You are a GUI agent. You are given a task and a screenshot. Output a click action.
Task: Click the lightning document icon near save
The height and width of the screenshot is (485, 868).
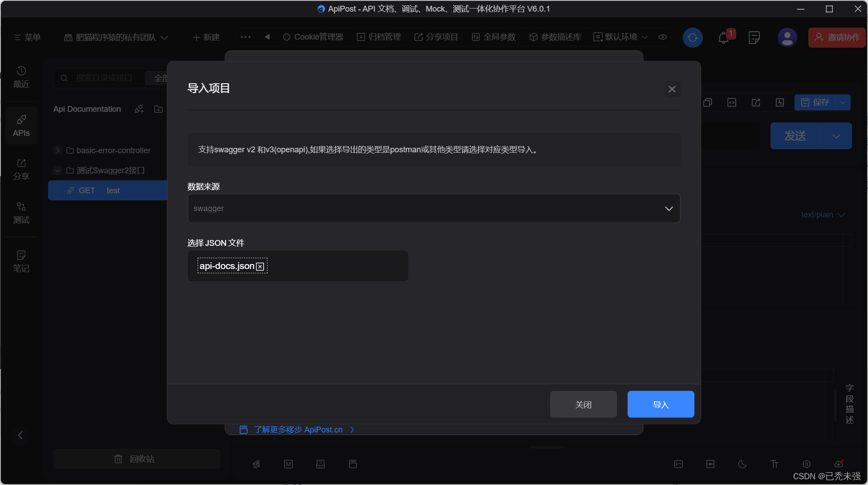[780, 102]
